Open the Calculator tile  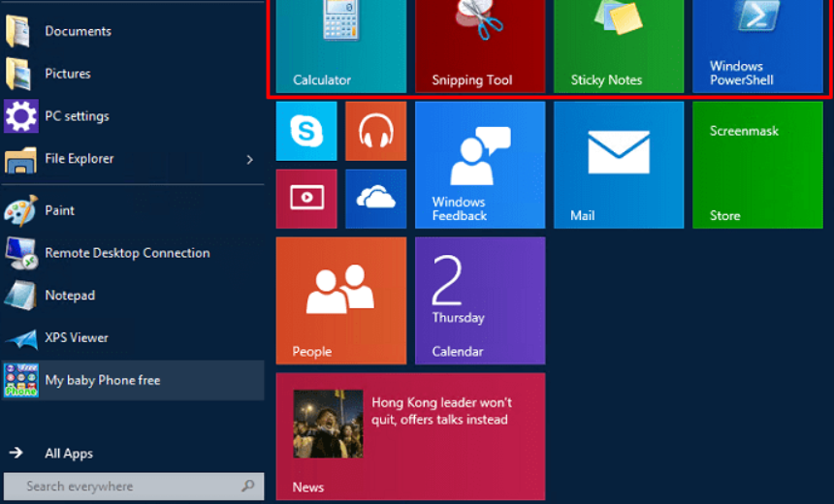coord(341,47)
